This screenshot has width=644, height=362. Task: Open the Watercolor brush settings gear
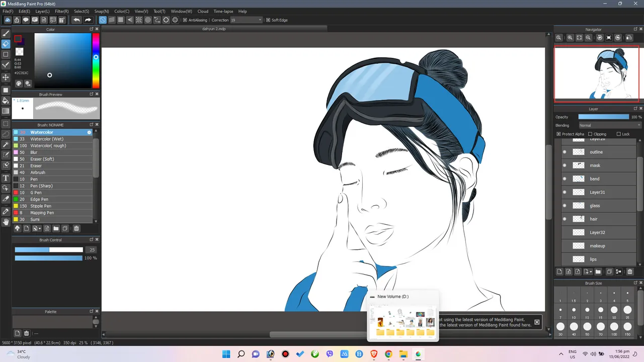coord(90,132)
